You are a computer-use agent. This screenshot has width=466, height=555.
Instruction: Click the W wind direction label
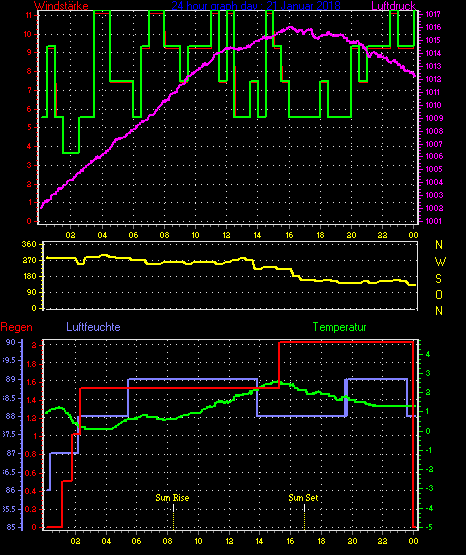click(440, 262)
